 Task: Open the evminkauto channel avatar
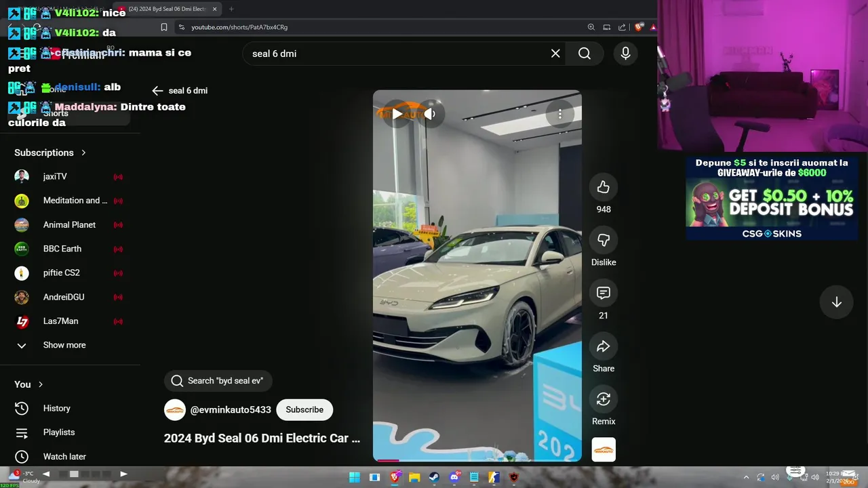click(175, 410)
